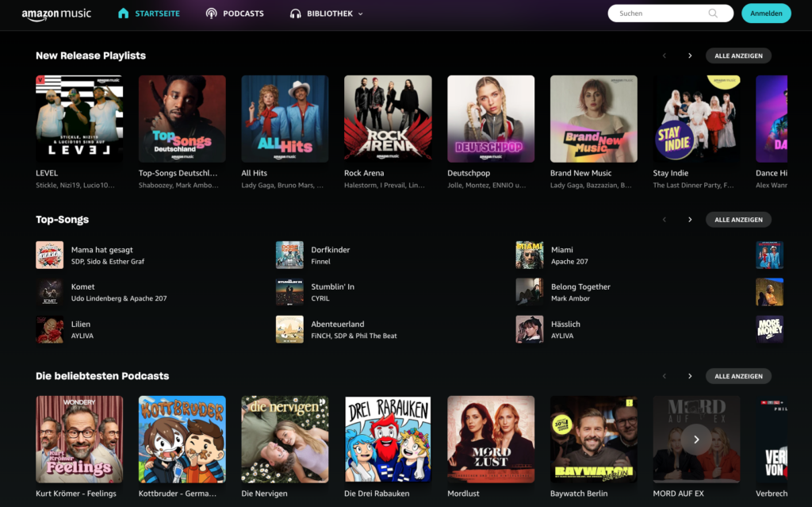Play Lilien album art

pos(50,329)
